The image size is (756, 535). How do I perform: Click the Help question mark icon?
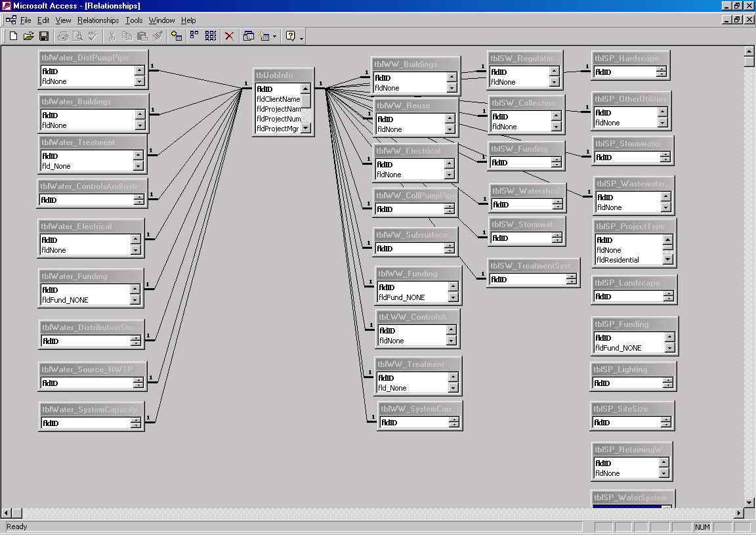coord(290,36)
